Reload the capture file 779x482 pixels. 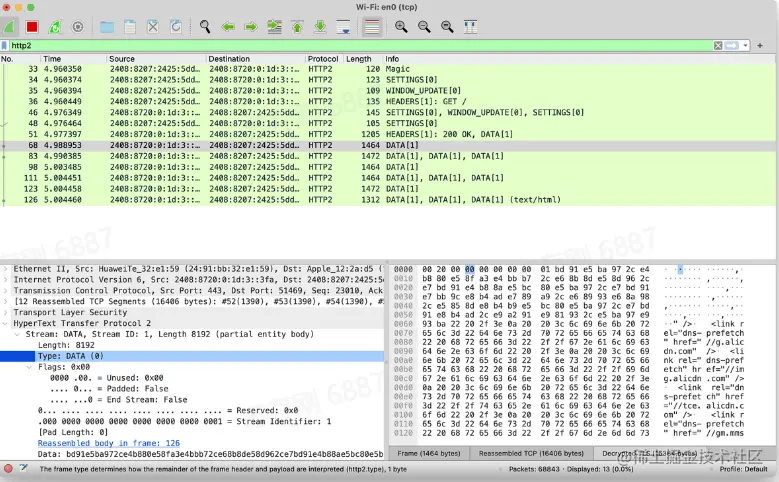point(176,26)
